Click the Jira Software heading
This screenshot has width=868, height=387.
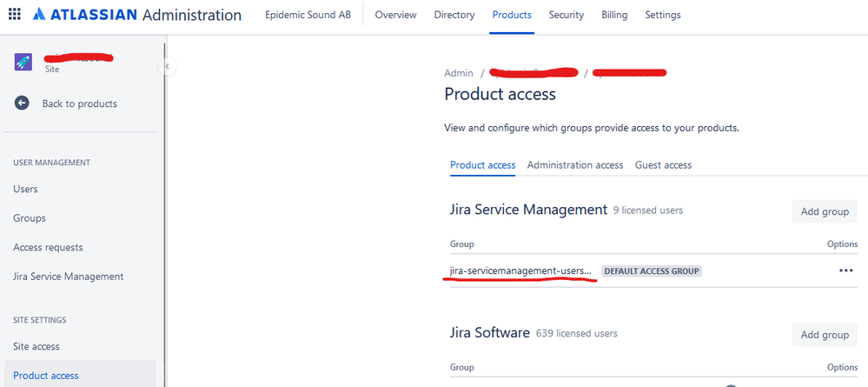coord(490,333)
